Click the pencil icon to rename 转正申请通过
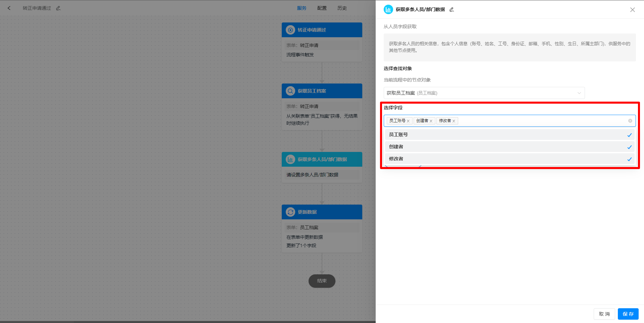Image resolution: width=644 pixels, height=323 pixels. pos(58,8)
